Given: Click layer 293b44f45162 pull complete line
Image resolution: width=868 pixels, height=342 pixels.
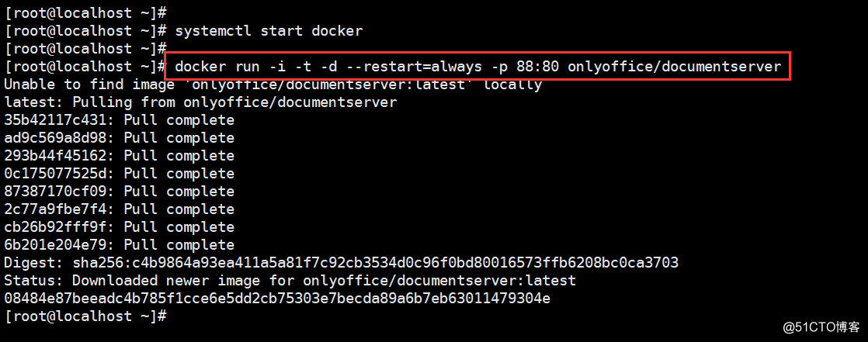Looking at the screenshot, I should [x=119, y=156].
